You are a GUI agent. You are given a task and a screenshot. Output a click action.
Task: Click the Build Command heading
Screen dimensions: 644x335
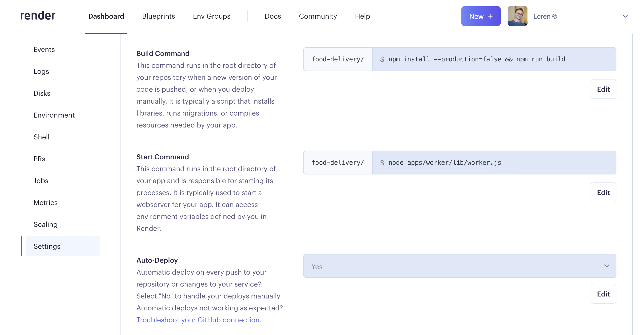[x=163, y=53]
